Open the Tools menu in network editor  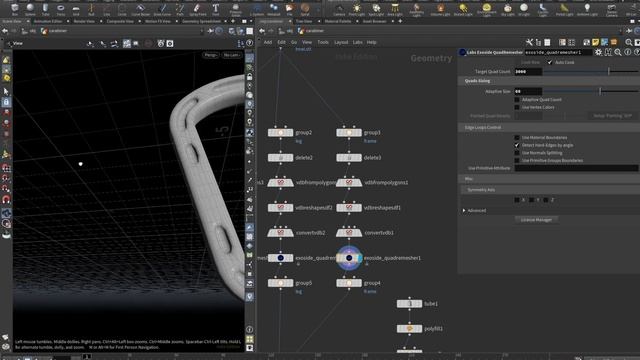[x=323, y=42]
